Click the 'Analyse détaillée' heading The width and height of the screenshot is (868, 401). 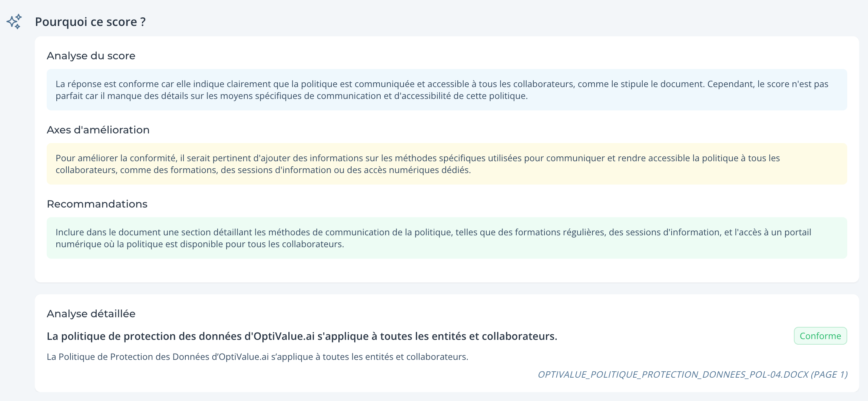(x=91, y=314)
